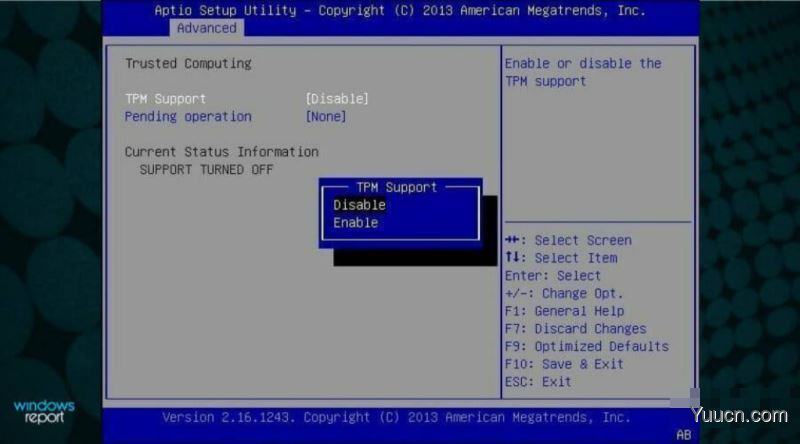Image resolution: width=800 pixels, height=444 pixels.
Task: Click the F1: General Help hint
Action: coord(564,311)
